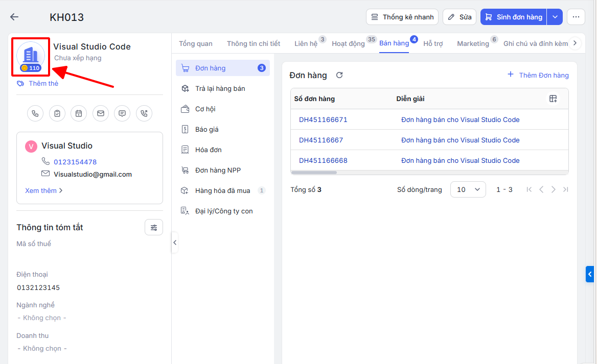Viewport: 597px width, 364px height.
Task: Switch to Tổng quan tab
Action: [x=196, y=44]
